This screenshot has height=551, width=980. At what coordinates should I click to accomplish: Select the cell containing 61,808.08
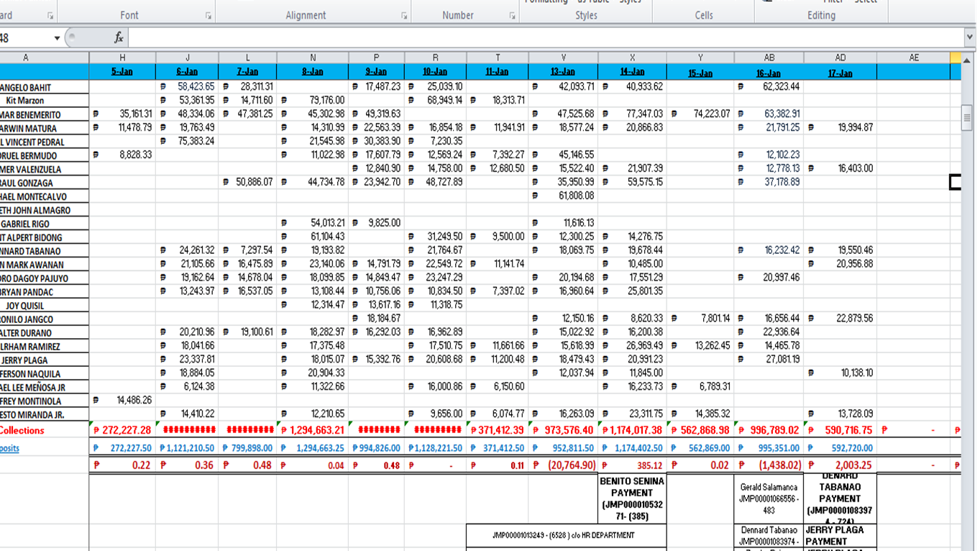pos(563,196)
